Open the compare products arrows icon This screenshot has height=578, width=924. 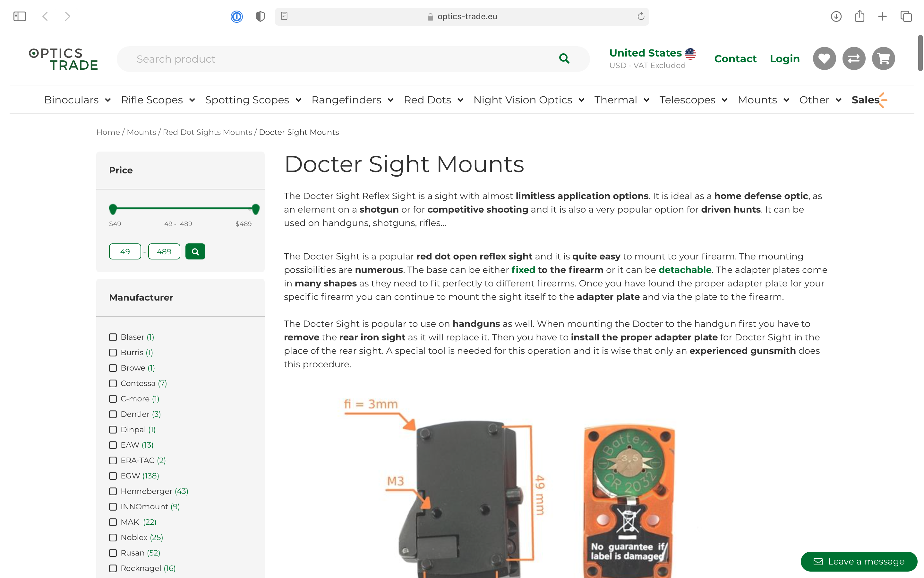click(x=854, y=58)
